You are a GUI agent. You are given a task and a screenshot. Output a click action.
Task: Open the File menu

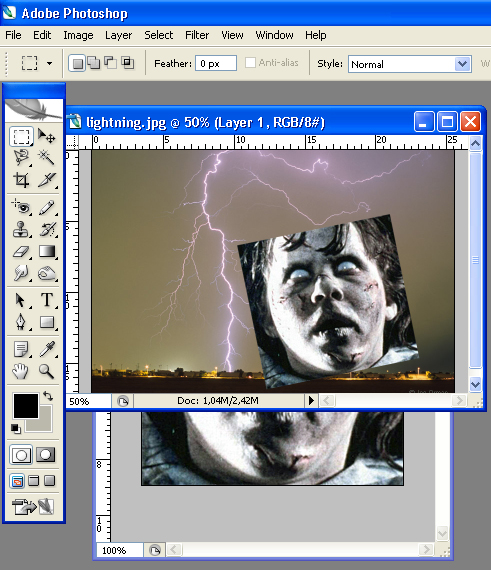(13, 35)
